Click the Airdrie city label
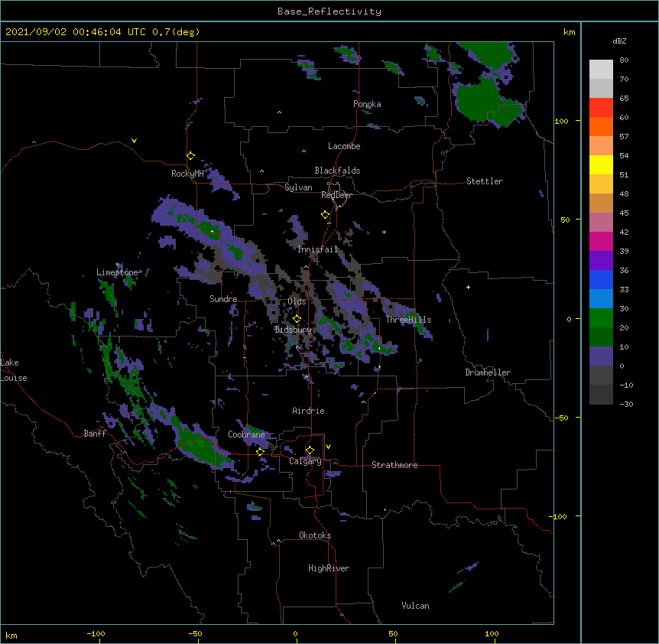The height and width of the screenshot is (644, 659). tap(309, 411)
